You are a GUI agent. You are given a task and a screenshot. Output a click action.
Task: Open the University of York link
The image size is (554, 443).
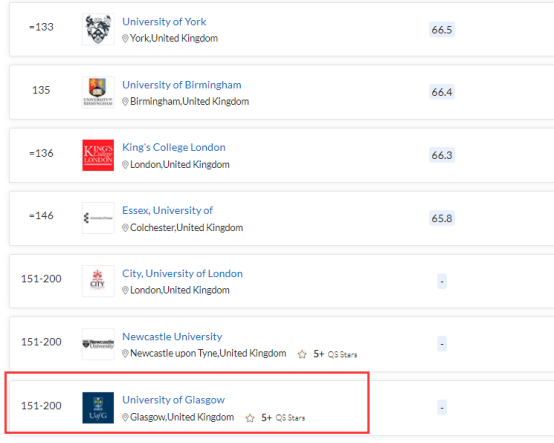pyautogui.click(x=164, y=22)
